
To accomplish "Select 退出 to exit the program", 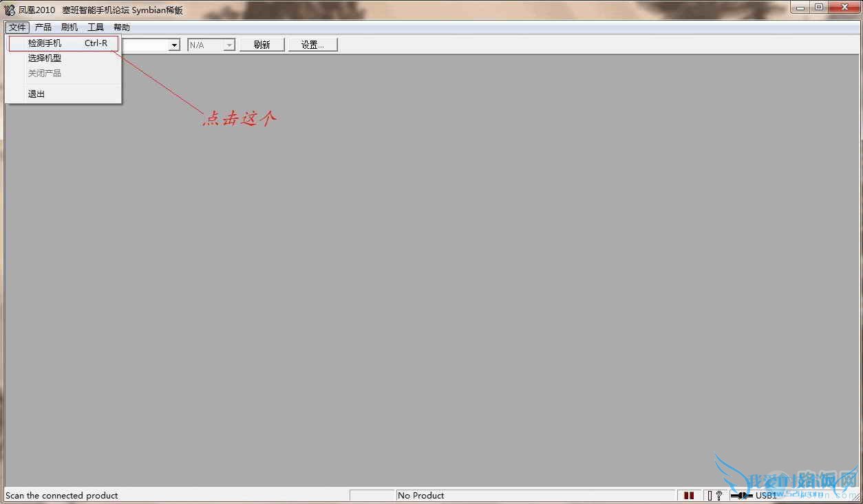I will (x=63, y=94).
